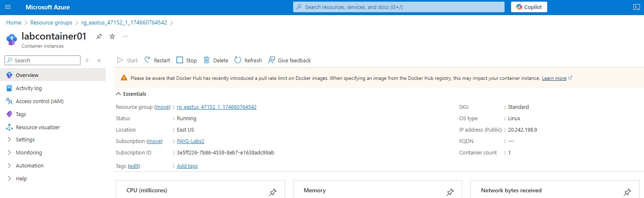Viewport: 644px width, 198px height.
Task: Select Overview in the sidebar
Action: pos(53,75)
